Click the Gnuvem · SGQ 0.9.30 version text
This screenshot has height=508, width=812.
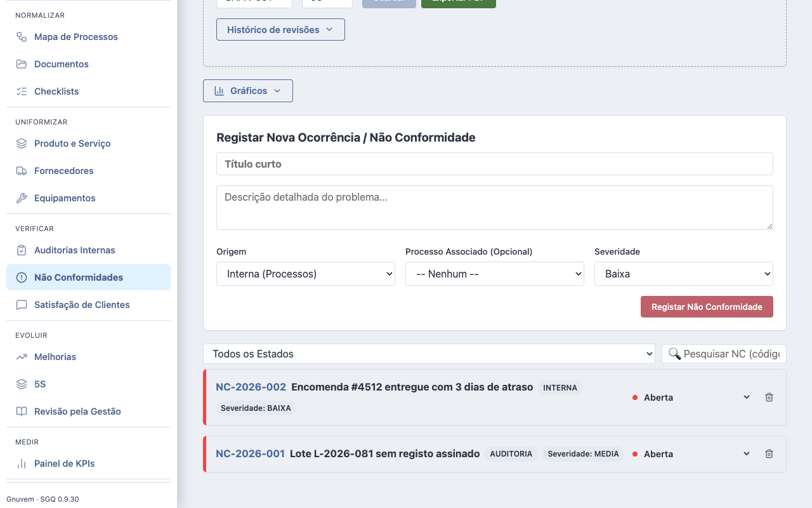coord(43,499)
